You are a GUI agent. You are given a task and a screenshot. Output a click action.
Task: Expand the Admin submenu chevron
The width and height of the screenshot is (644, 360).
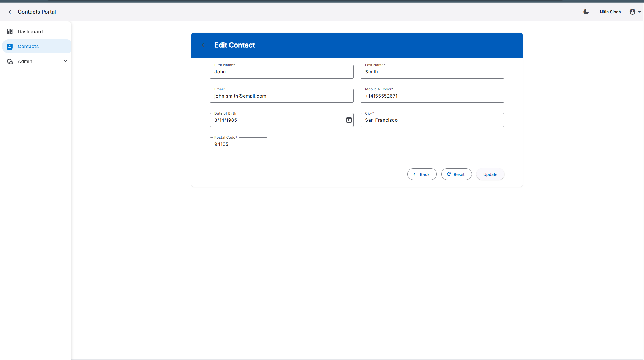(66, 61)
